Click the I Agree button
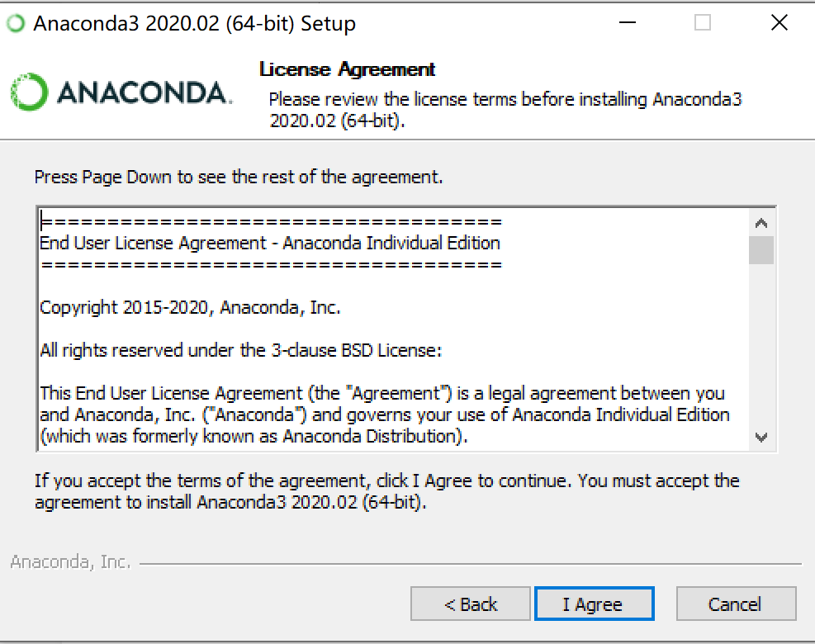Viewport: 815px width, 644px height. (594, 604)
